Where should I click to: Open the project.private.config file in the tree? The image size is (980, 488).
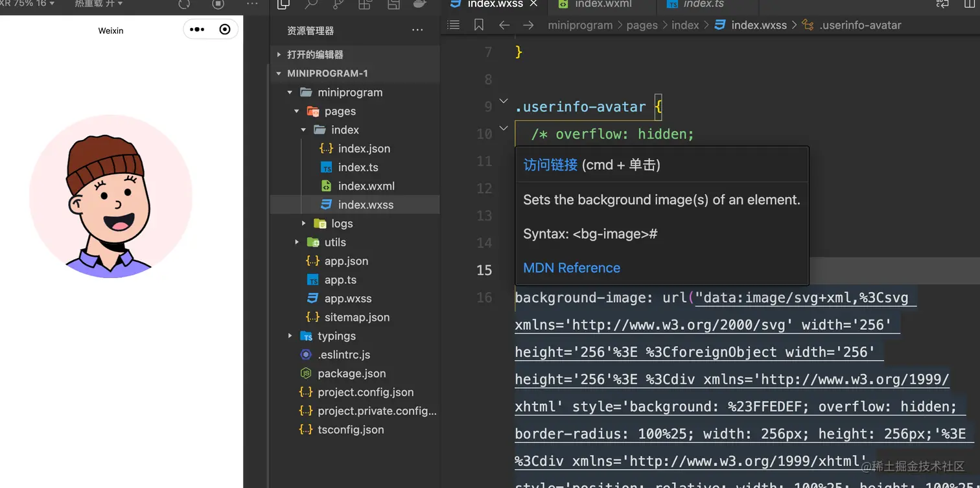point(377,412)
